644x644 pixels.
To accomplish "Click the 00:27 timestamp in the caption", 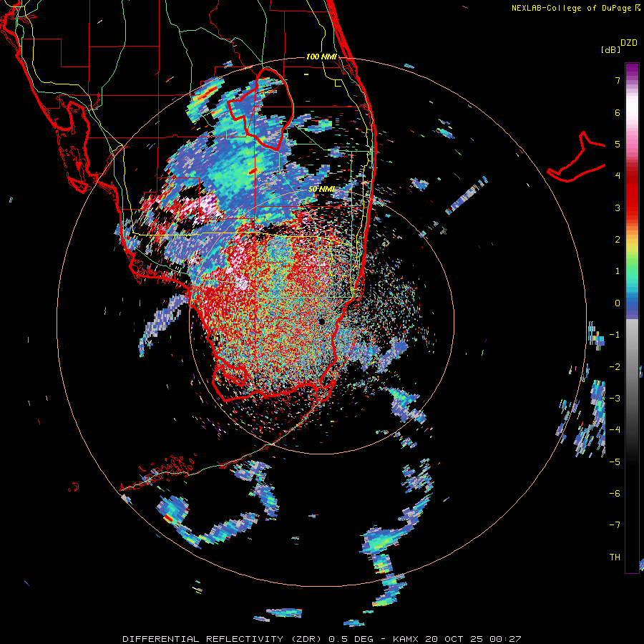I will [x=507, y=639].
